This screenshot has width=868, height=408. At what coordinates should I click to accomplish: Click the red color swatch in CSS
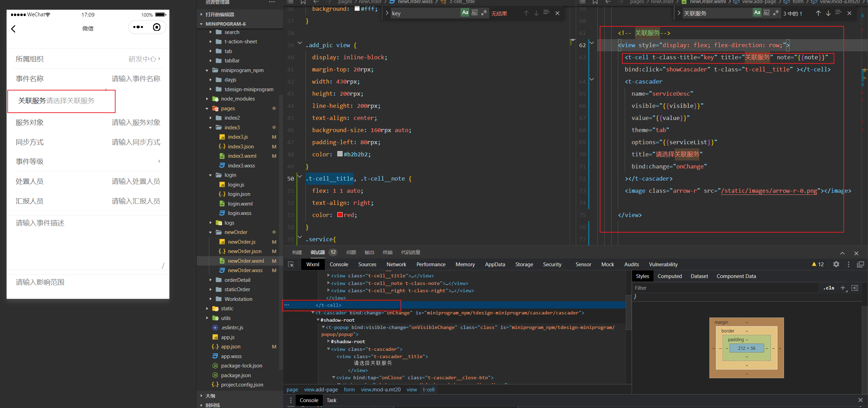click(340, 215)
